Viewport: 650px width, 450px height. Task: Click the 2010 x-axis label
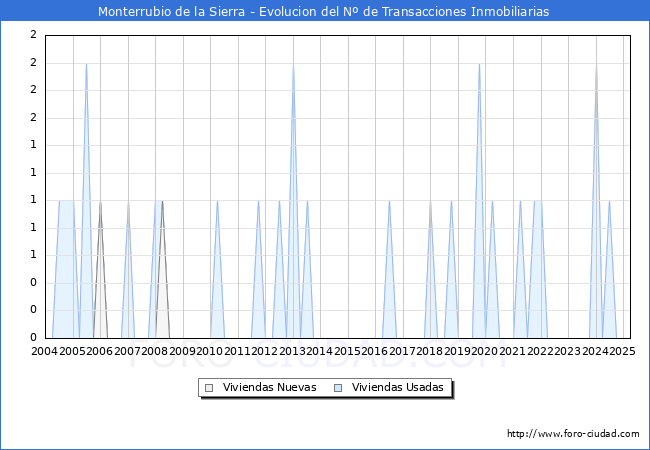pos(210,351)
